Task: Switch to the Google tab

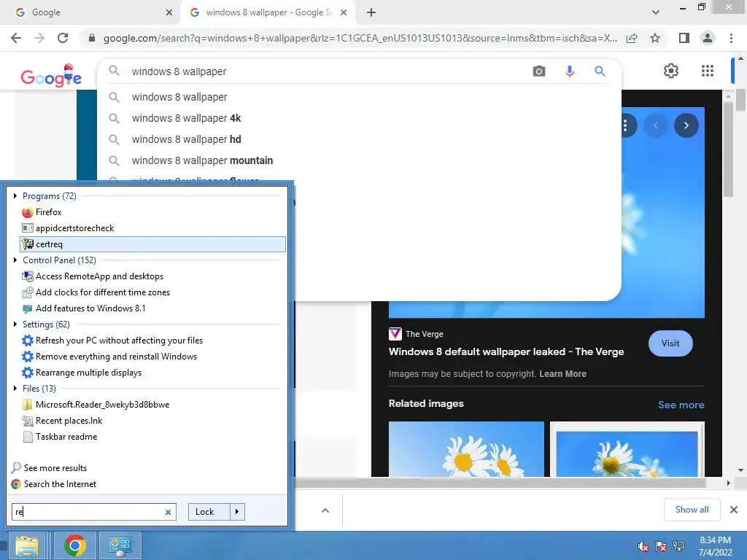Action: point(90,12)
